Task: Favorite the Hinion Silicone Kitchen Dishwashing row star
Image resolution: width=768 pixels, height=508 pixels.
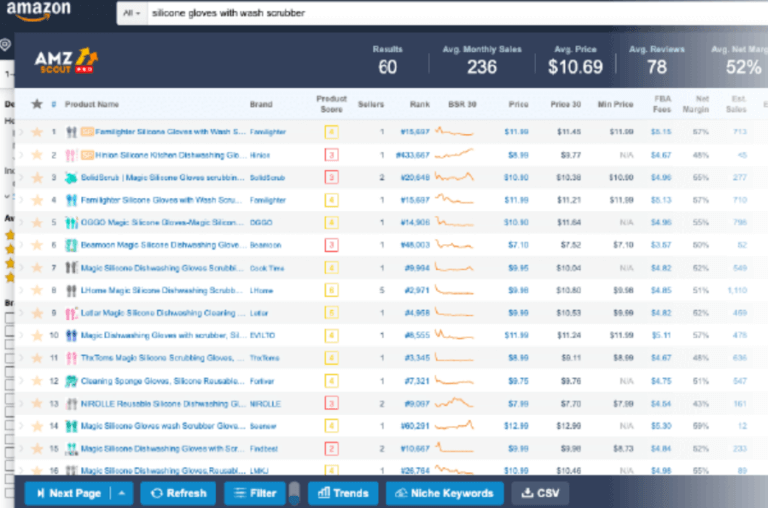Action: 37,155
